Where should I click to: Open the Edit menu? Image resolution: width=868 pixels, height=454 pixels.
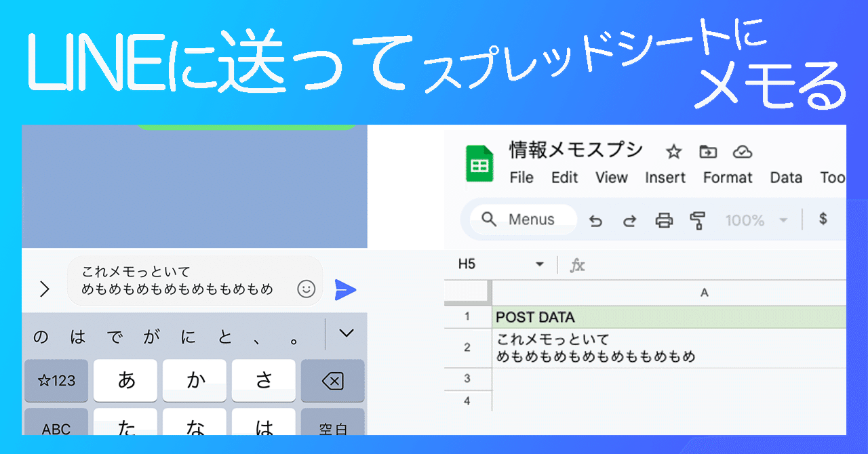[564, 178]
